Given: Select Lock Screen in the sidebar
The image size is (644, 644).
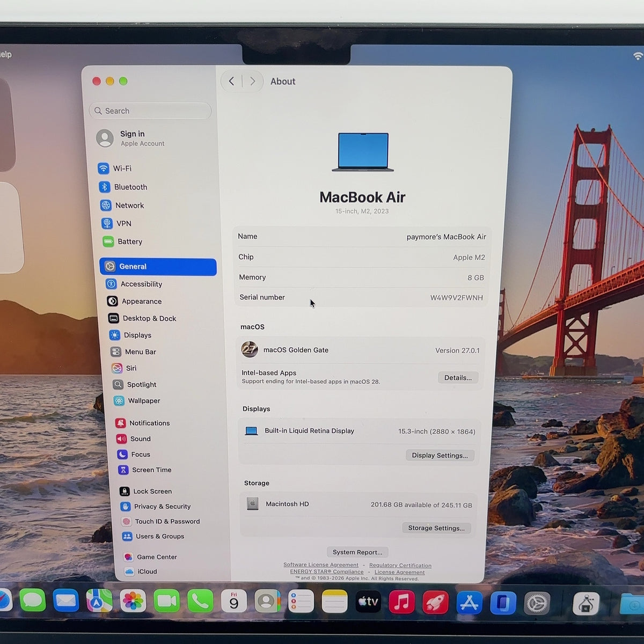Looking at the screenshot, I should click(145, 491).
